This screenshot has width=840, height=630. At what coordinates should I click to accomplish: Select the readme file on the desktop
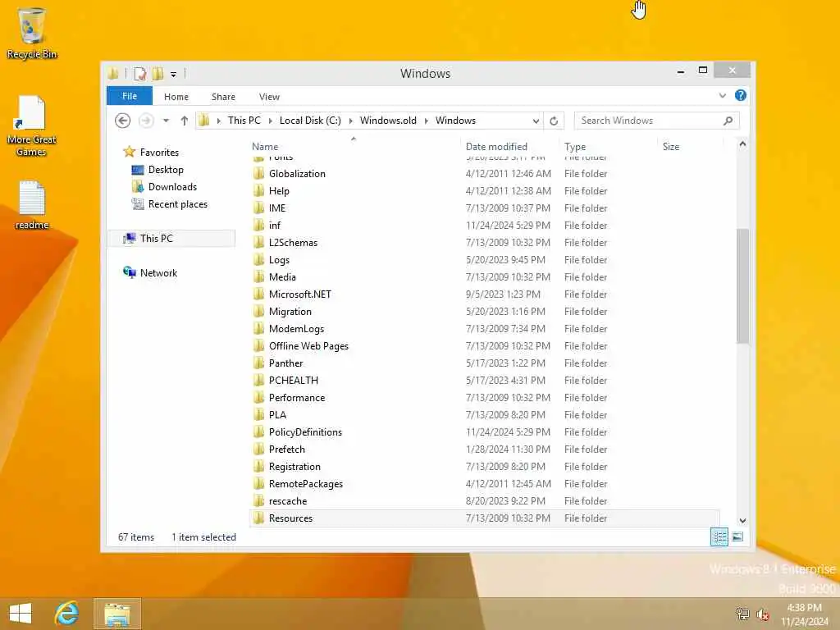(32, 206)
